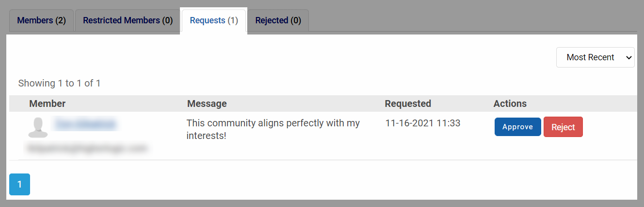
Task: Open the Restricted Members (0) tab
Action: pos(128,20)
